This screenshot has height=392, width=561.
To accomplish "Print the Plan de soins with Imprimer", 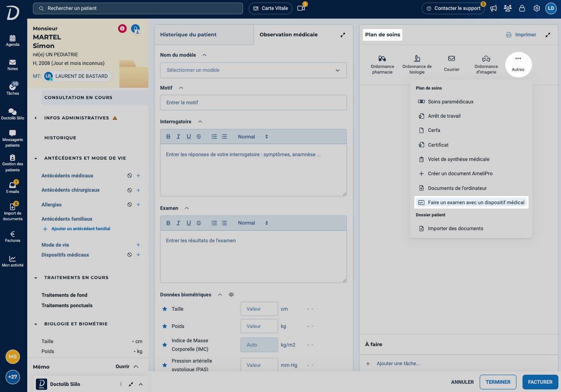I will click(521, 35).
